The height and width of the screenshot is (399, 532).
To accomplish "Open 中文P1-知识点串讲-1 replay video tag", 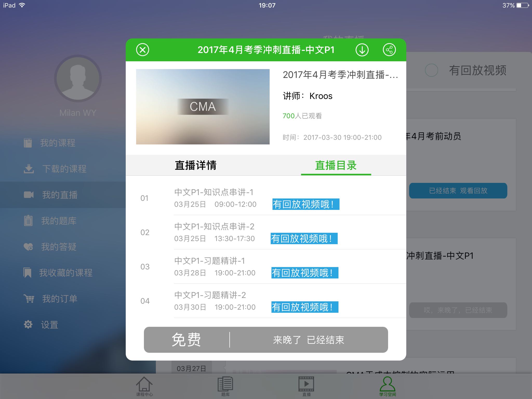I will point(306,204).
